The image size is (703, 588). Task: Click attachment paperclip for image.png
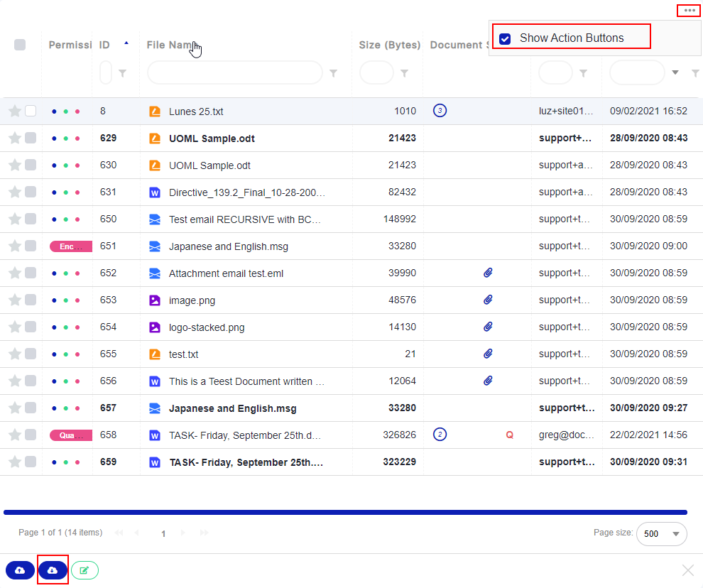click(488, 300)
